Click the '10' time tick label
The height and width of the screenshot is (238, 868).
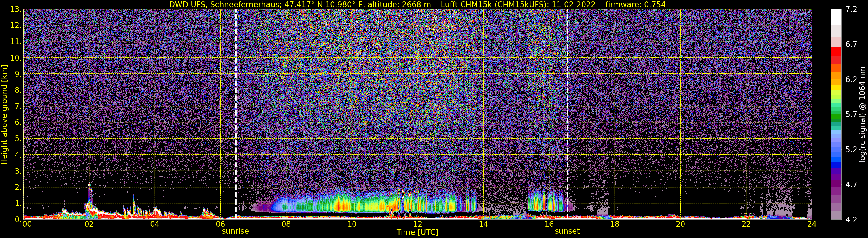352,224
